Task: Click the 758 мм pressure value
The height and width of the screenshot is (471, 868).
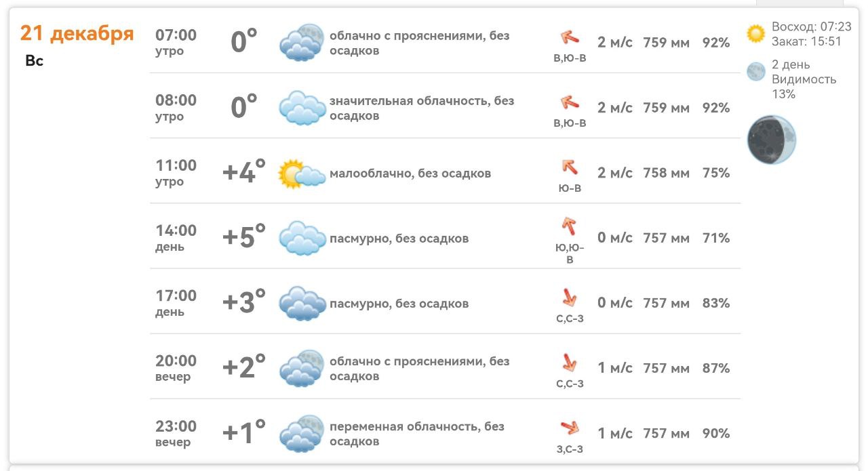Action: click(x=666, y=173)
